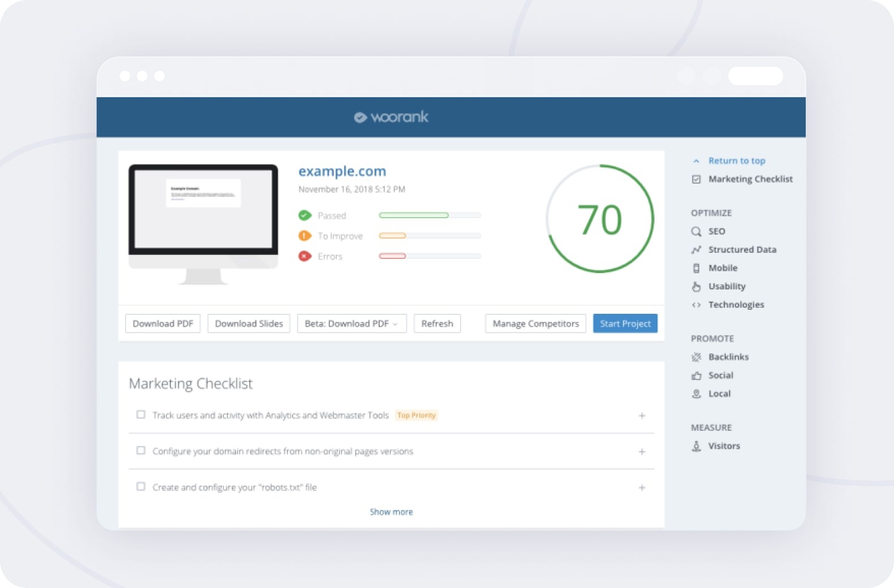The width and height of the screenshot is (894, 588).
Task: Check the Track users with Analytics checkbox
Action: [x=141, y=414]
